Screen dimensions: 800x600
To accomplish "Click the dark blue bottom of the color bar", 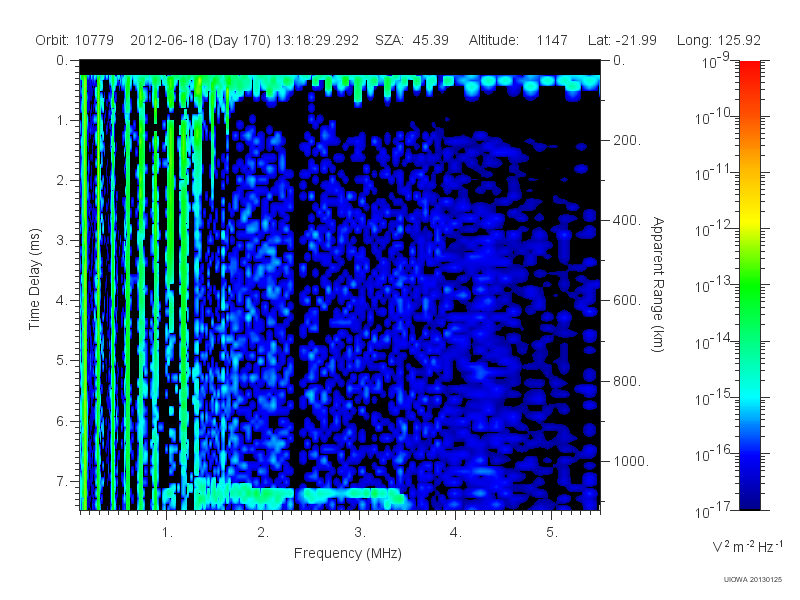I will (750, 500).
